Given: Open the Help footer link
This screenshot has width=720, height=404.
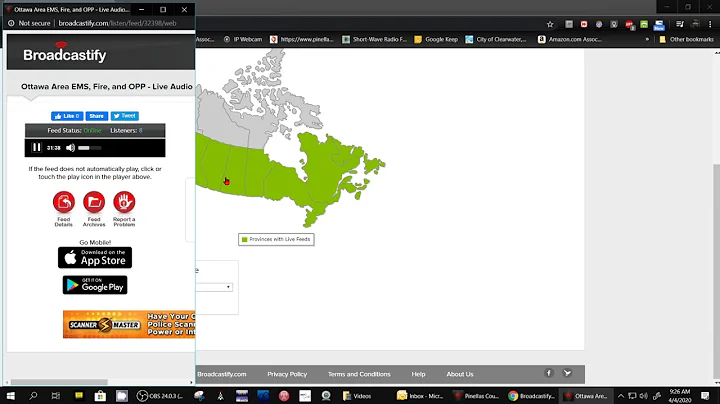Looking at the screenshot, I should (x=418, y=374).
